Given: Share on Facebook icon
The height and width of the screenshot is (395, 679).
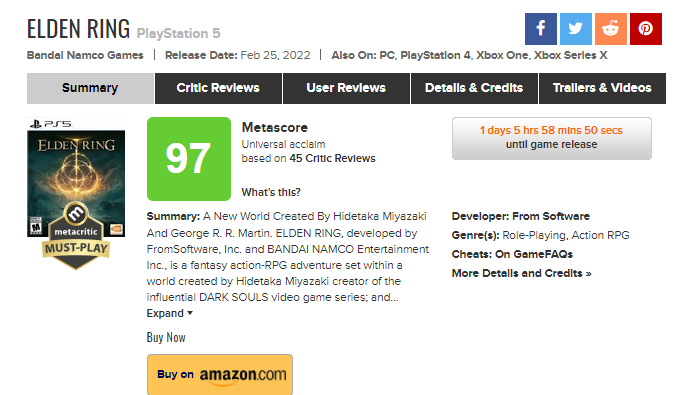Looking at the screenshot, I should coord(541,29).
